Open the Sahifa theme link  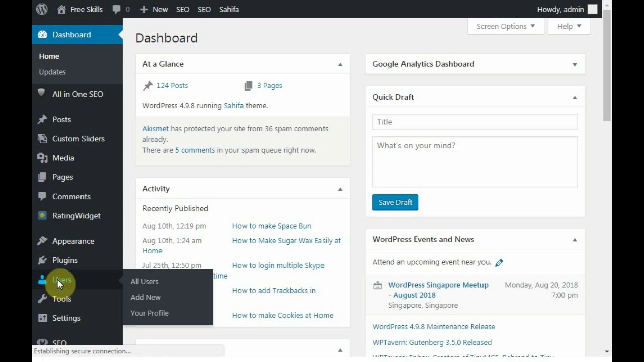(233, 106)
